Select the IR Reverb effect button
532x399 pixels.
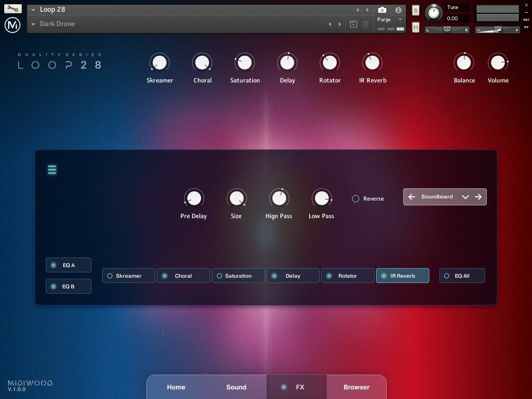tap(403, 276)
